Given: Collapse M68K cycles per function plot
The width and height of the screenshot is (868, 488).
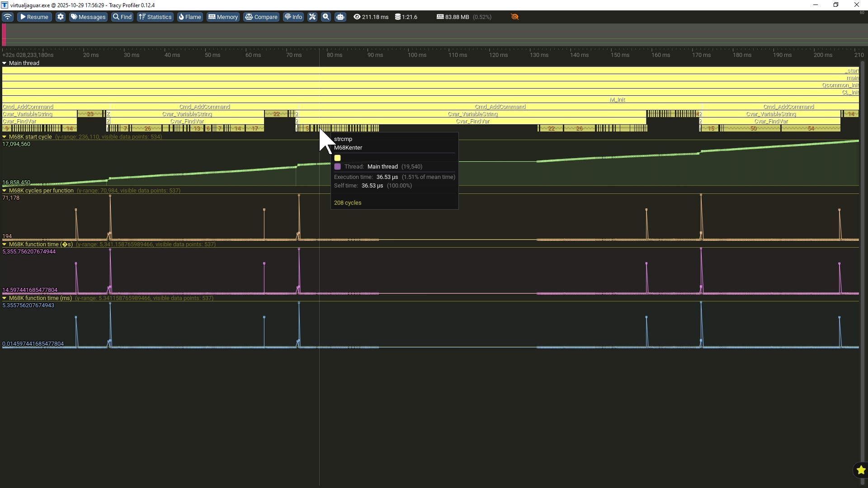Looking at the screenshot, I should click(5, 191).
